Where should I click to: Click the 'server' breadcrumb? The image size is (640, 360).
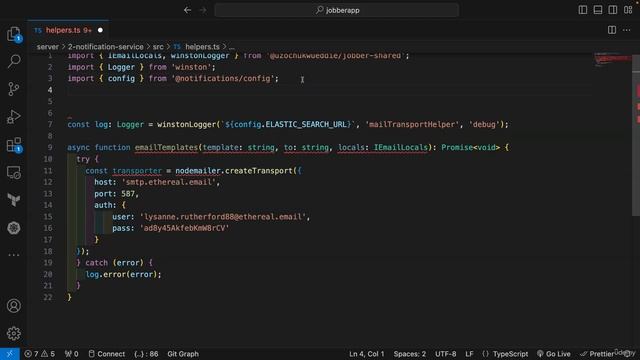tap(48, 47)
